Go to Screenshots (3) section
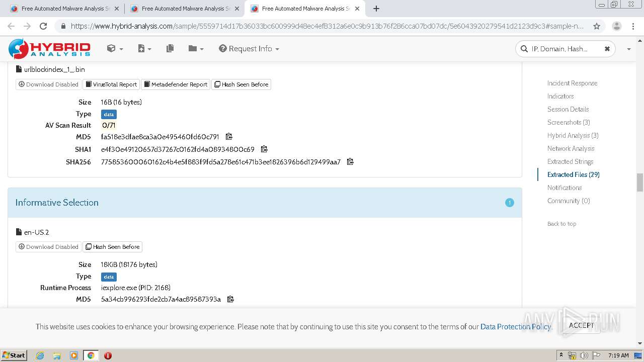The width and height of the screenshot is (644, 362). (569, 122)
